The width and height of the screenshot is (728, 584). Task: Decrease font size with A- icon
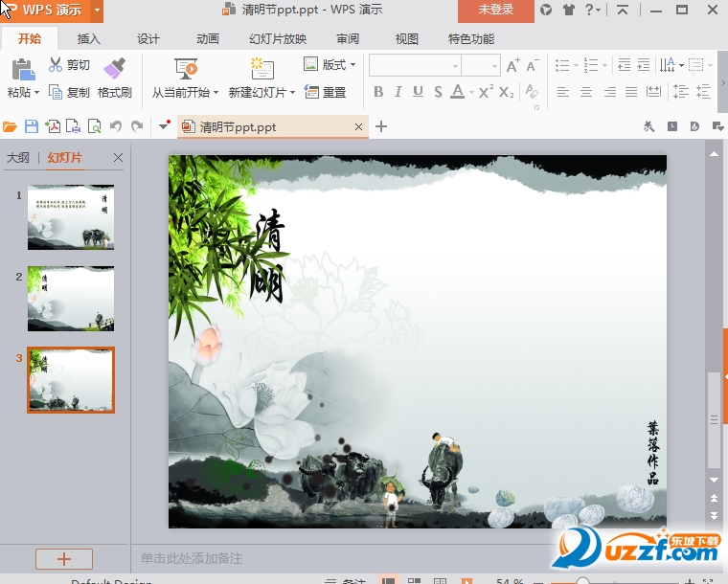(533, 65)
